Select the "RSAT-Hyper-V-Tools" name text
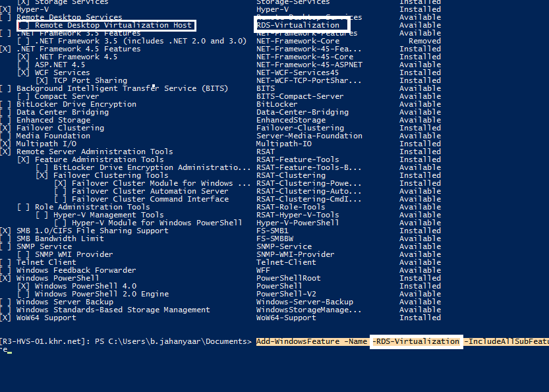 tap(298, 215)
